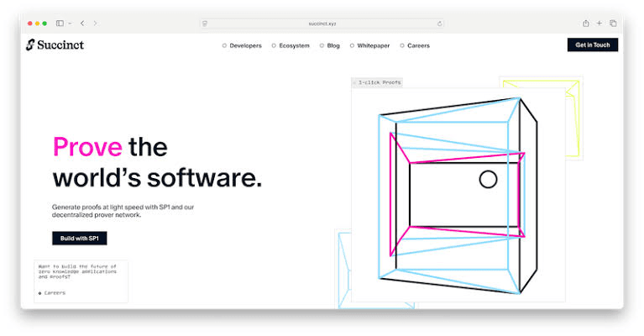Maximize the window with the green button
644x336 pixels.
(45, 24)
